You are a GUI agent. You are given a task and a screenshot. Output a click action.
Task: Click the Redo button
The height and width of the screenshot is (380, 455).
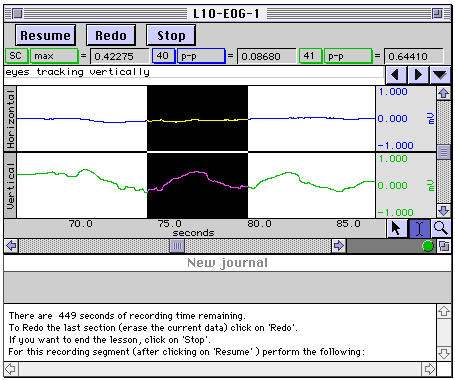pyautogui.click(x=111, y=35)
